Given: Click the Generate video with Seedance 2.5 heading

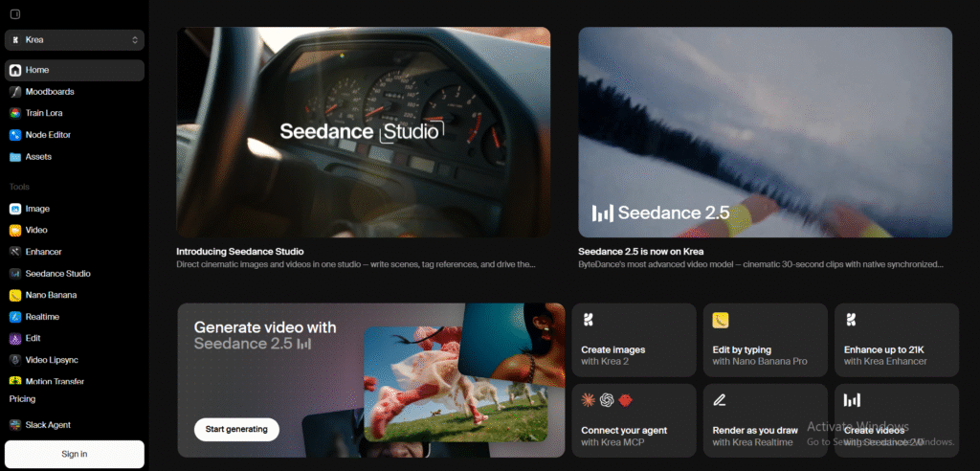Looking at the screenshot, I should coord(265,335).
